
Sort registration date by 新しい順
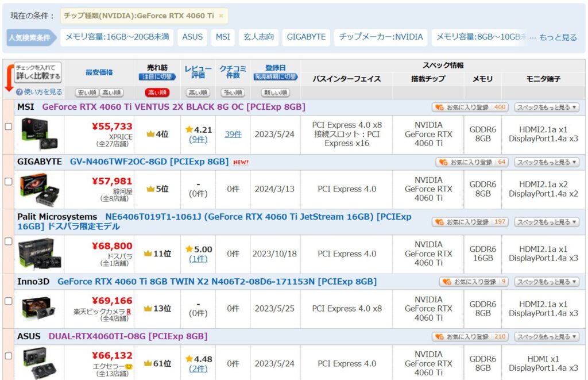click(276, 93)
